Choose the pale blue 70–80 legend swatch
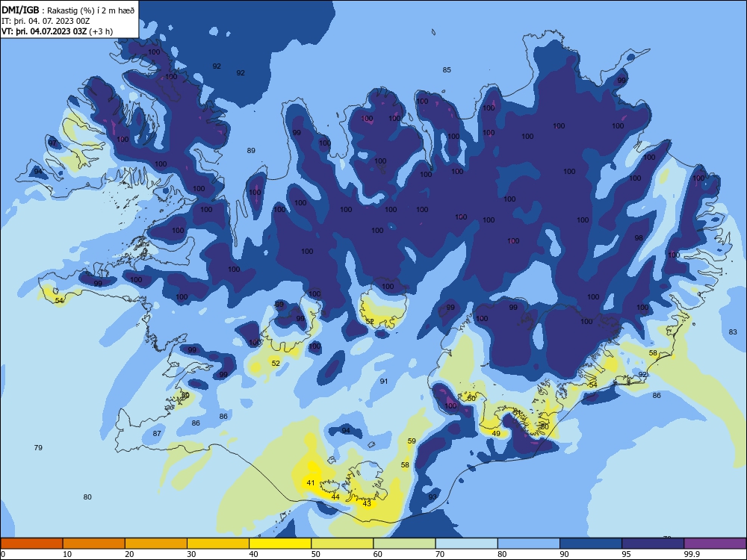 tap(467, 544)
